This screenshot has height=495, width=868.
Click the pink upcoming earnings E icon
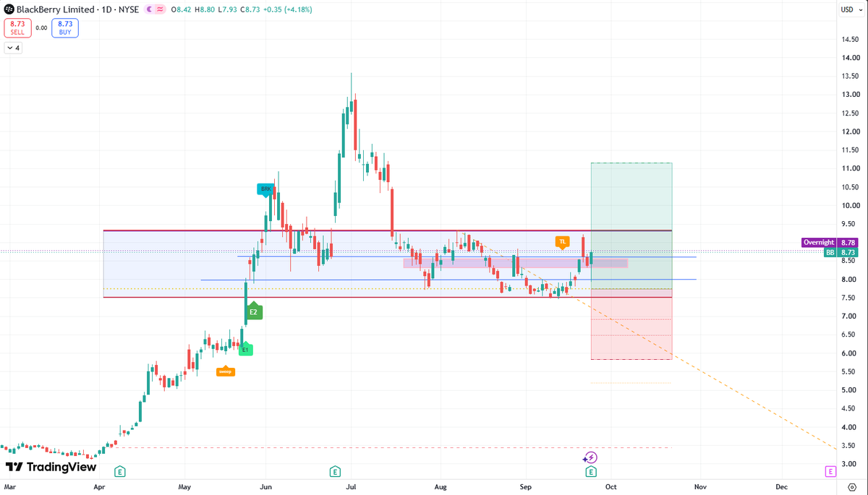(830, 471)
